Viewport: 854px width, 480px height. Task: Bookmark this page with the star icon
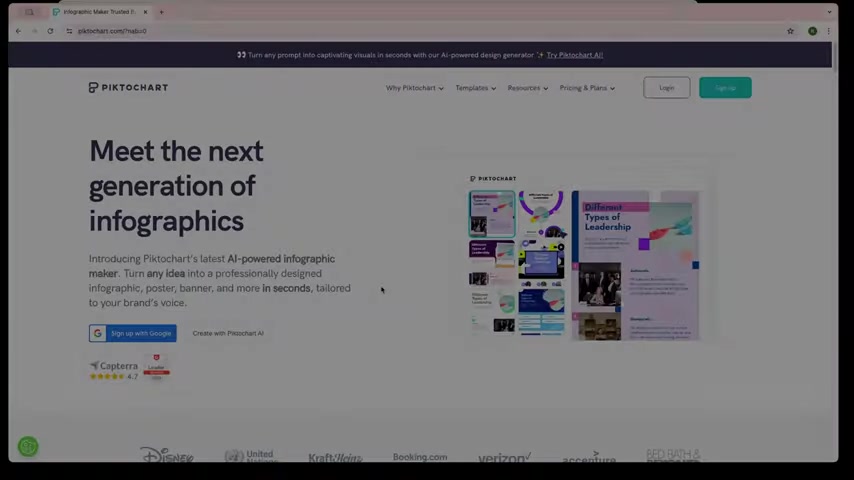point(790,31)
